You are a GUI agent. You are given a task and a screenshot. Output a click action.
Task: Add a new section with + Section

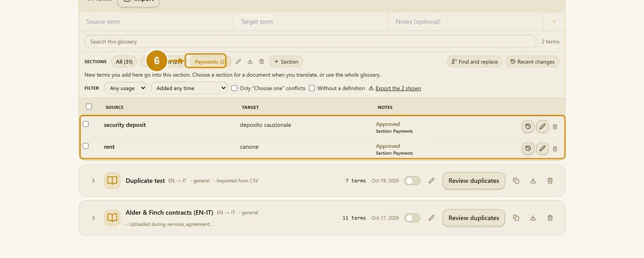pos(286,62)
